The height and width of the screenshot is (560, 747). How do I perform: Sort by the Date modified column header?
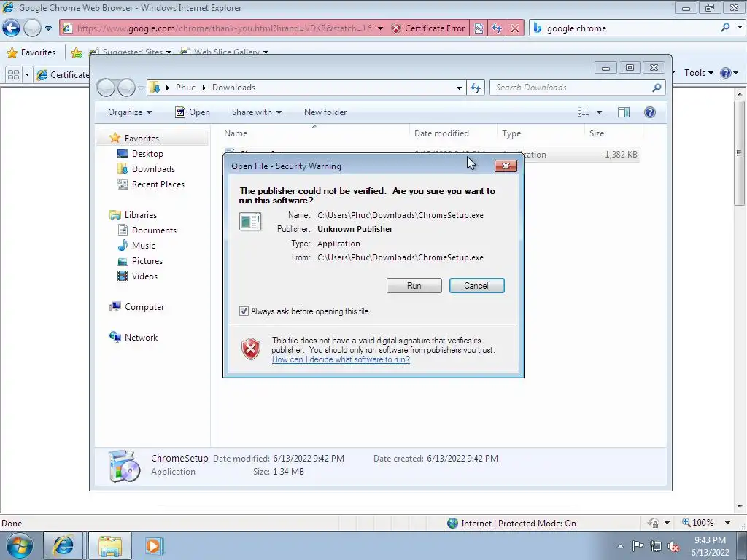pyautogui.click(x=452, y=134)
